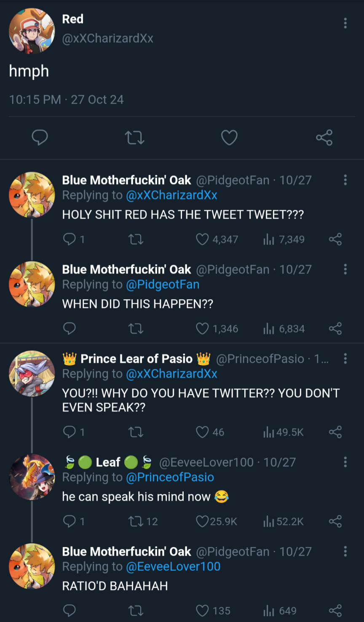364x622 pixels.
Task: Open Red's profile picture
Action: (x=32, y=31)
